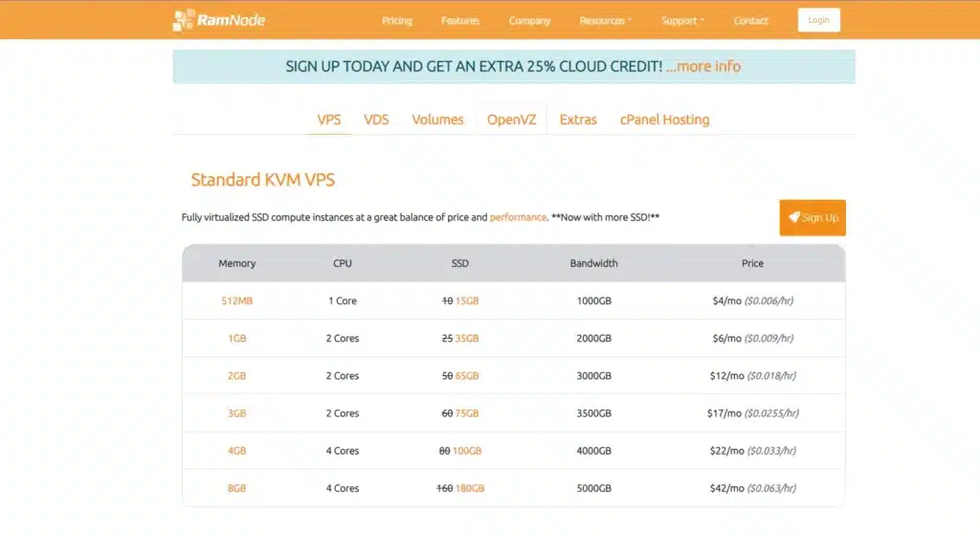
Task: Follow the '...more info' promo link
Action: 703,66
